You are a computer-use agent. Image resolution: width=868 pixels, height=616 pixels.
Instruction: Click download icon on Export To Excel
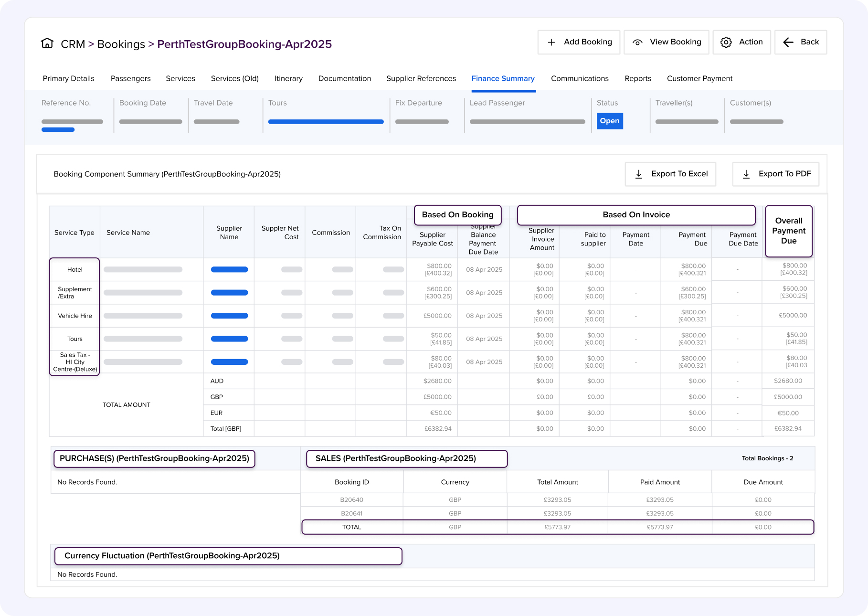(639, 174)
